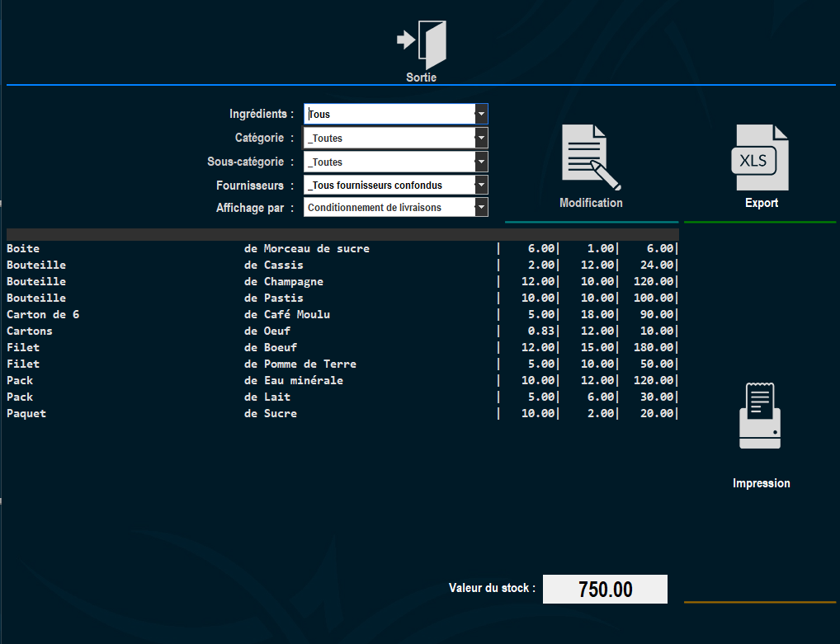Image resolution: width=840 pixels, height=644 pixels.
Task: Click the Sortie exit door icon
Action: point(422,45)
